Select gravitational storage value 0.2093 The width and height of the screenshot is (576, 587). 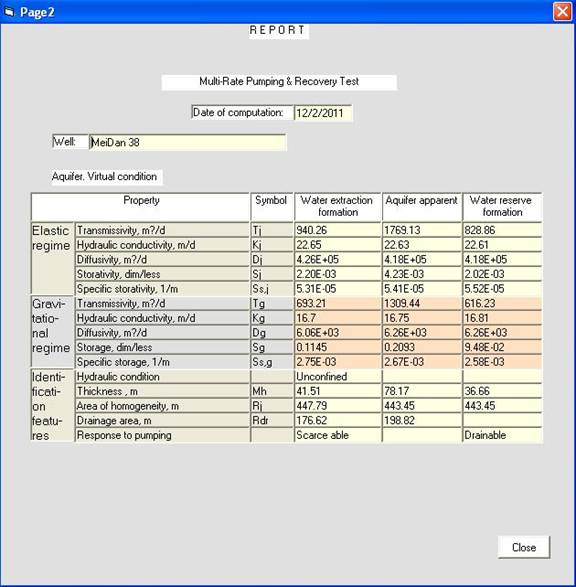[x=422, y=347]
